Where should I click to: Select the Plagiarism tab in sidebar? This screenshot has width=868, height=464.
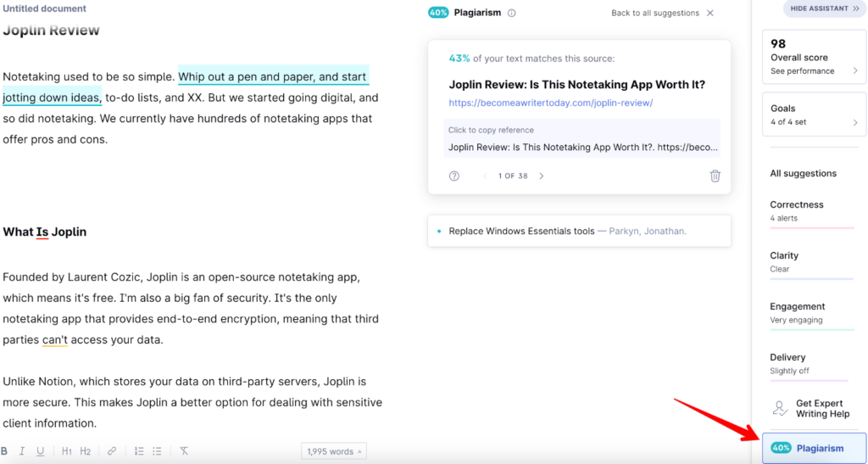(814, 448)
